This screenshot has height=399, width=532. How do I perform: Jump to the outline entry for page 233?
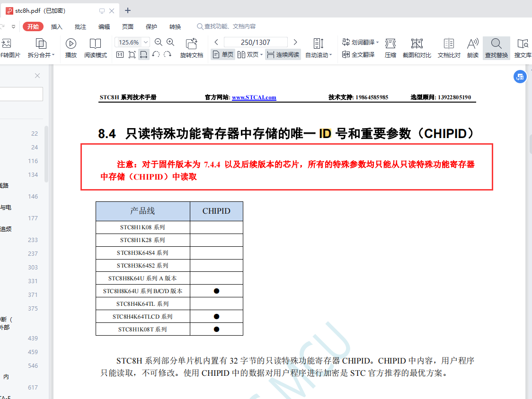(33, 240)
